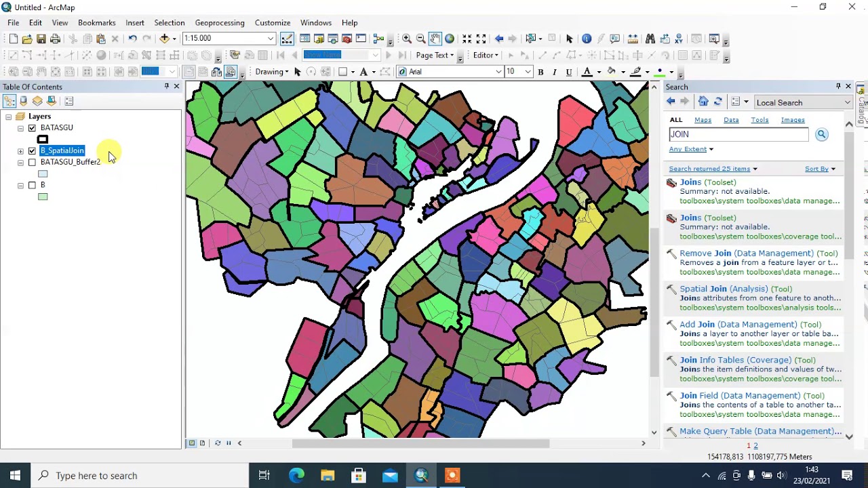The width and height of the screenshot is (868, 488).
Task: Click the Full Extent globe icon
Action: (x=450, y=39)
